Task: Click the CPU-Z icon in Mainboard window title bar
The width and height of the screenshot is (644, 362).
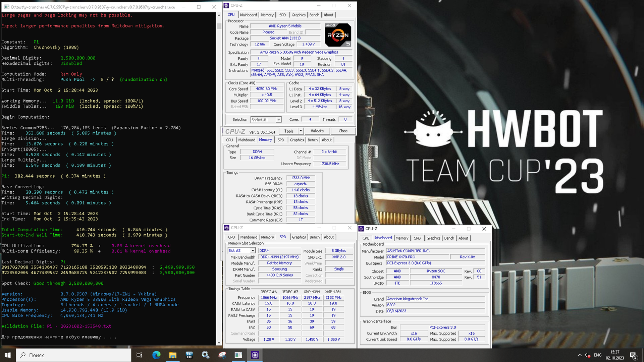Action: 361,229
